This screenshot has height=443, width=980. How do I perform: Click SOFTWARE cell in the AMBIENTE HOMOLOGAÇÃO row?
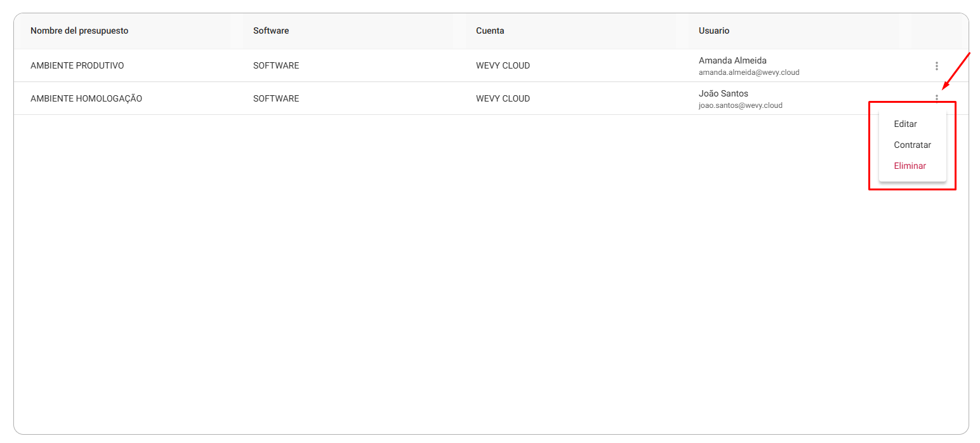[276, 98]
